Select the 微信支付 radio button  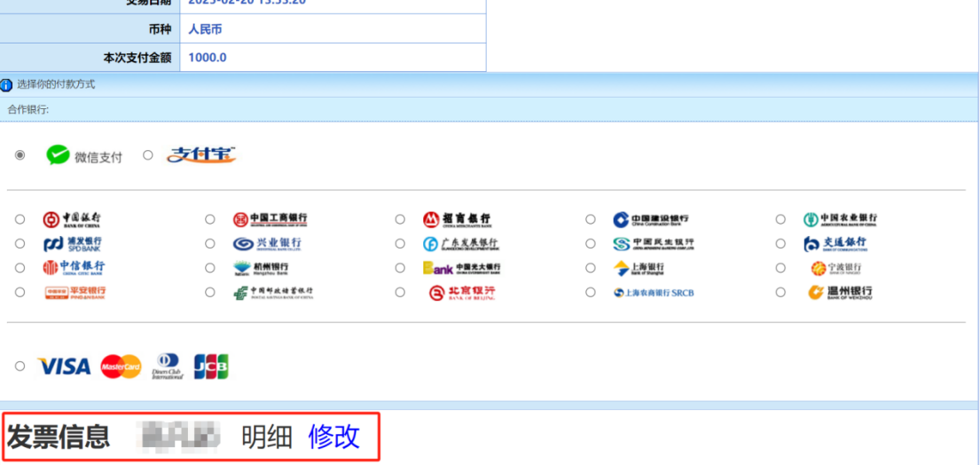pyautogui.click(x=20, y=155)
